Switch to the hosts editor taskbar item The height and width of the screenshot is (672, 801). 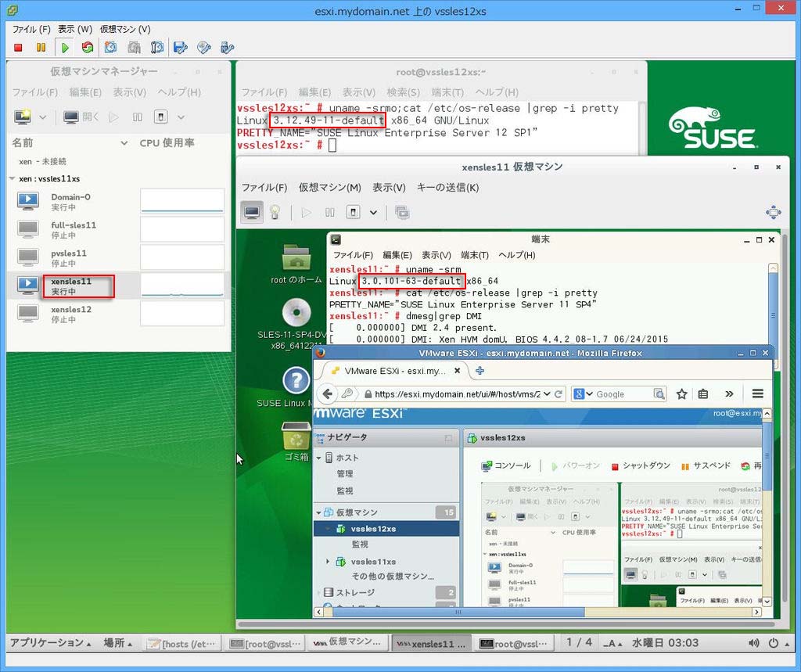183,644
